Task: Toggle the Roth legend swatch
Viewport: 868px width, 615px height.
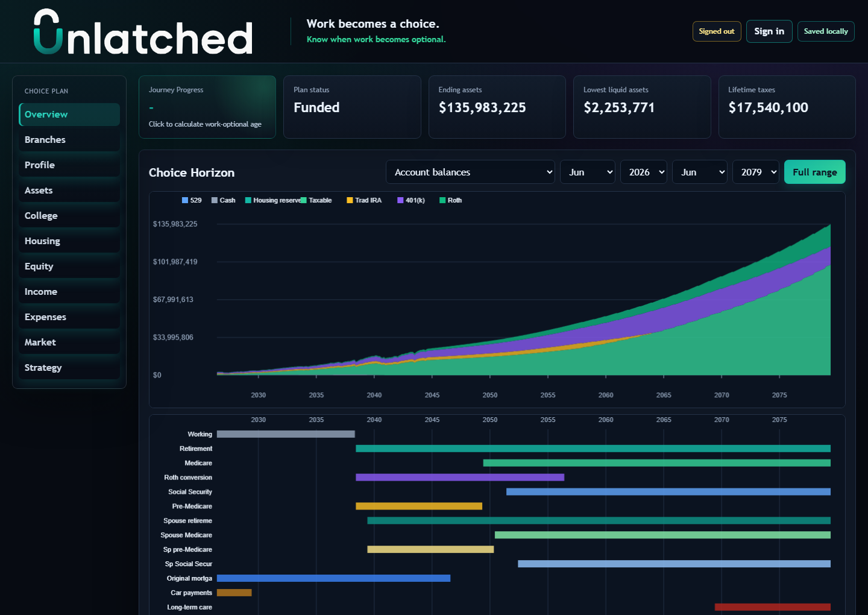Action: (x=442, y=200)
